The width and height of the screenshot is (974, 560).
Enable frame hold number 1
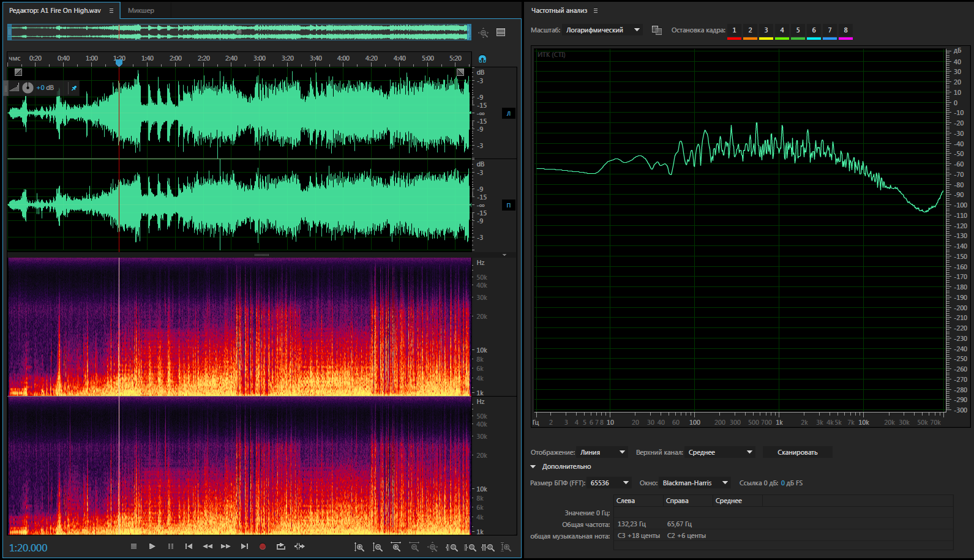[x=734, y=31]
